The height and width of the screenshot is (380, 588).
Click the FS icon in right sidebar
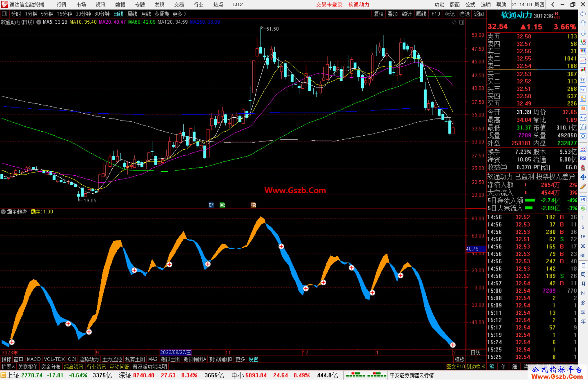pos(583,199)
